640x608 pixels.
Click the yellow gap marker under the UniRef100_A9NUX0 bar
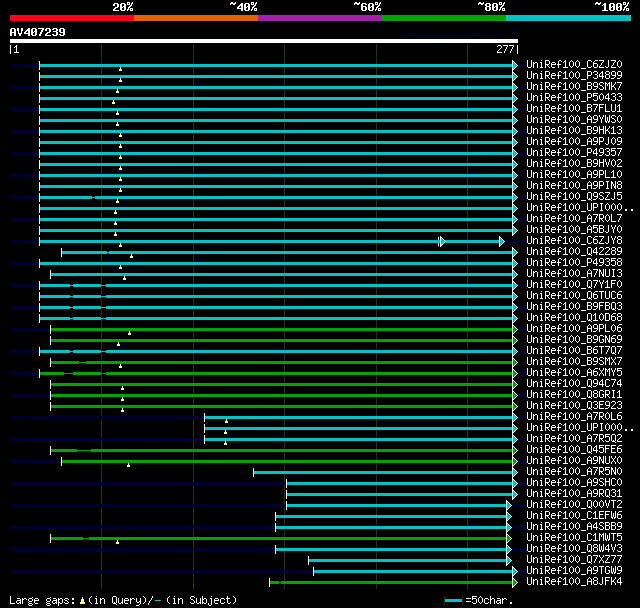128,465
